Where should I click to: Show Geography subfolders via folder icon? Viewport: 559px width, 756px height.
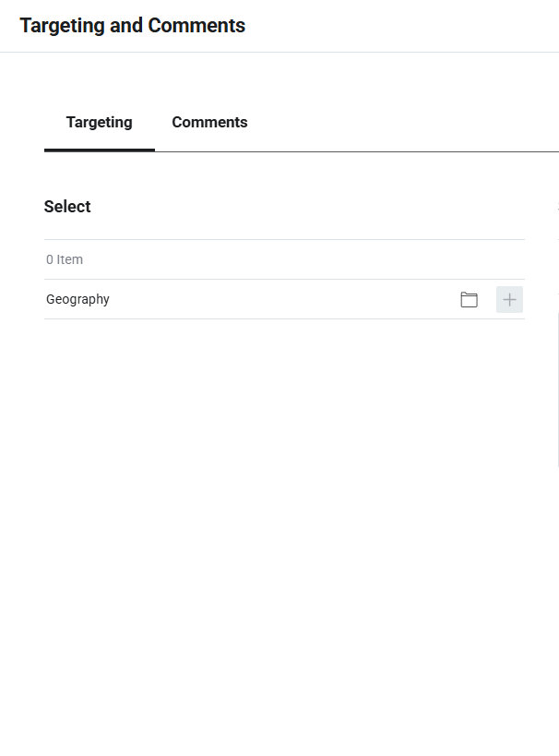[x=470, y=300]
